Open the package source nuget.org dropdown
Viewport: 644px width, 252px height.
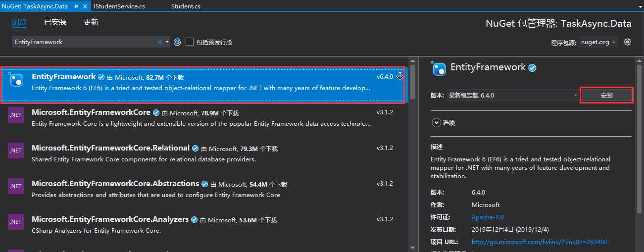tap(598, 42)
